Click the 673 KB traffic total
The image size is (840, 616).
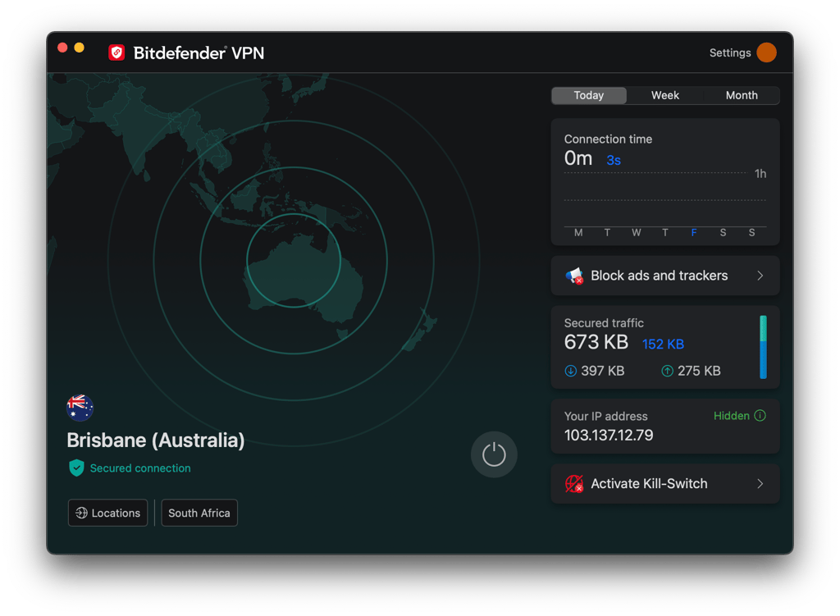(x=596, y=342)
